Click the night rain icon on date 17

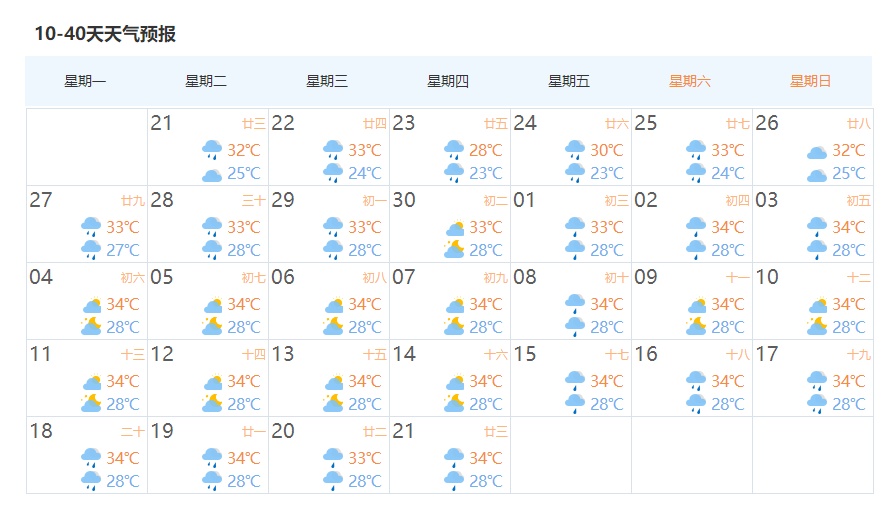pyautogui.click(x=817, y=404)
